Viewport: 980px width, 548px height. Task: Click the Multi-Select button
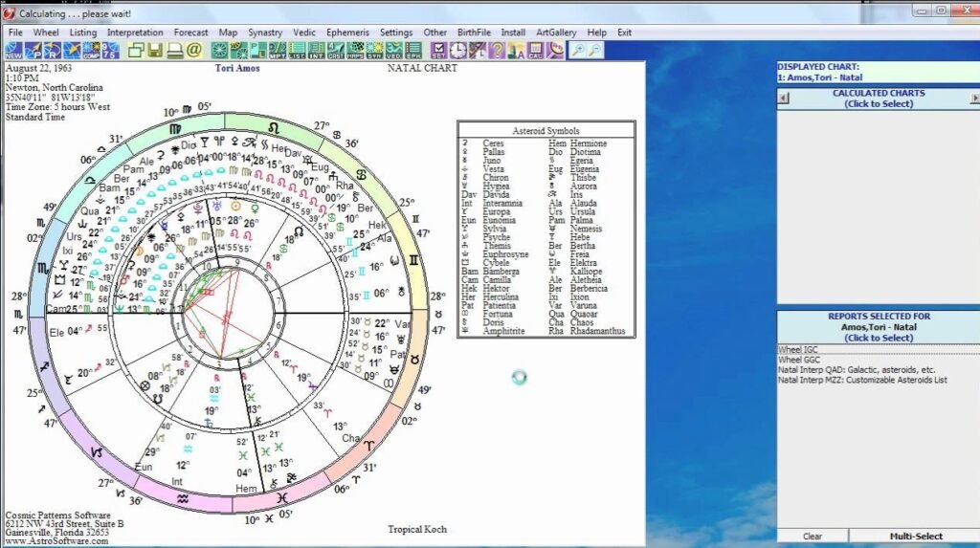tap(916, 537)
